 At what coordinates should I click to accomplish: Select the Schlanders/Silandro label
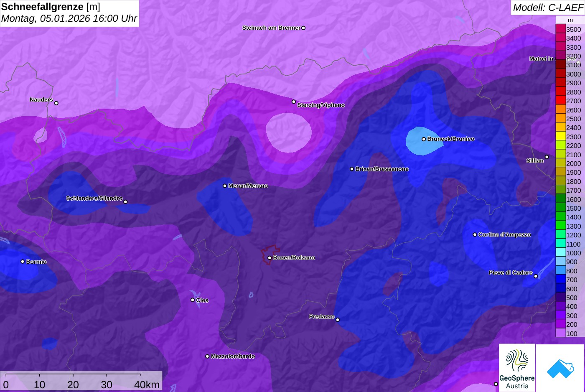click(x=94, y=198)
